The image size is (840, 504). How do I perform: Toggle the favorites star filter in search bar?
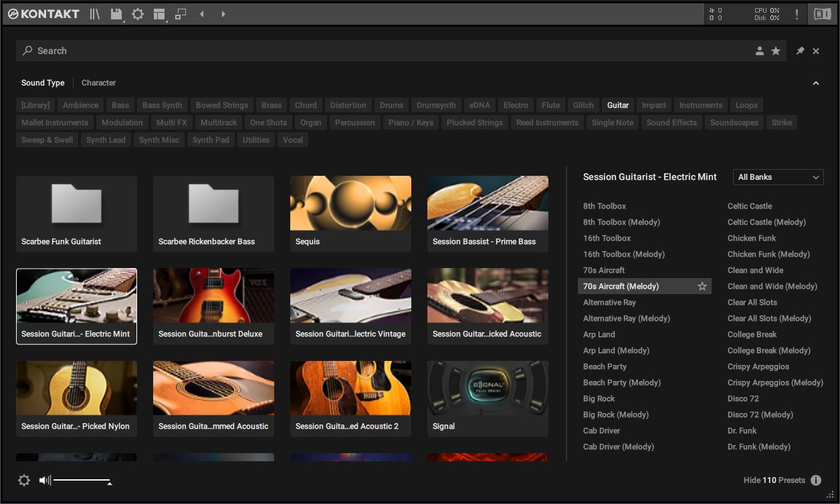(x=776, y=51)
